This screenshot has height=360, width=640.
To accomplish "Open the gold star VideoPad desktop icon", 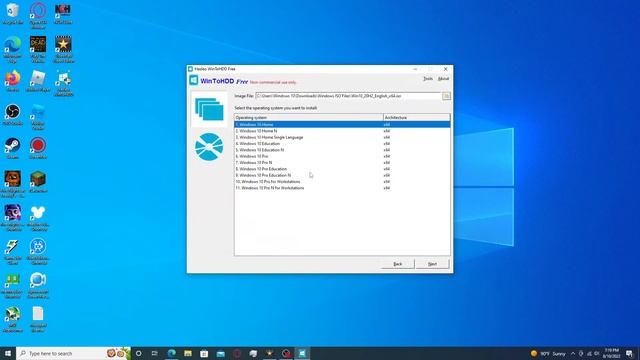I will [x=63, y=45].
